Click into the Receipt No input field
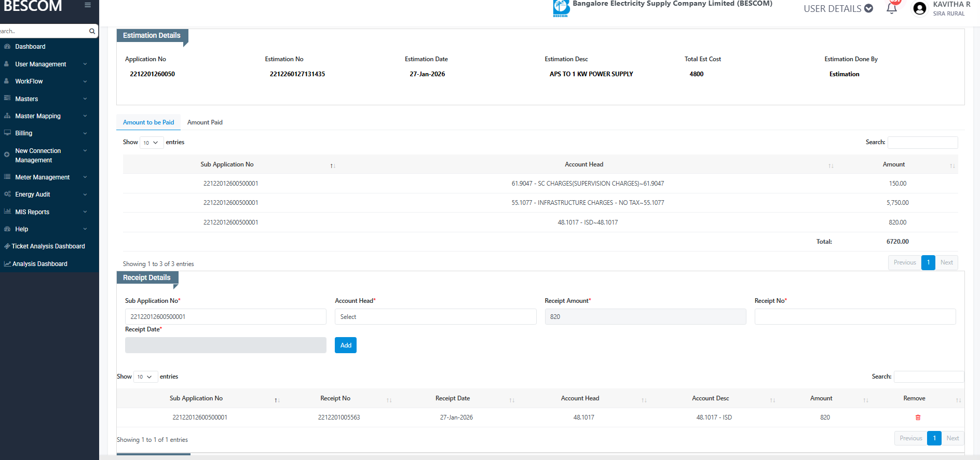Screen dimensions: 980x460 [x=854, y=317]
